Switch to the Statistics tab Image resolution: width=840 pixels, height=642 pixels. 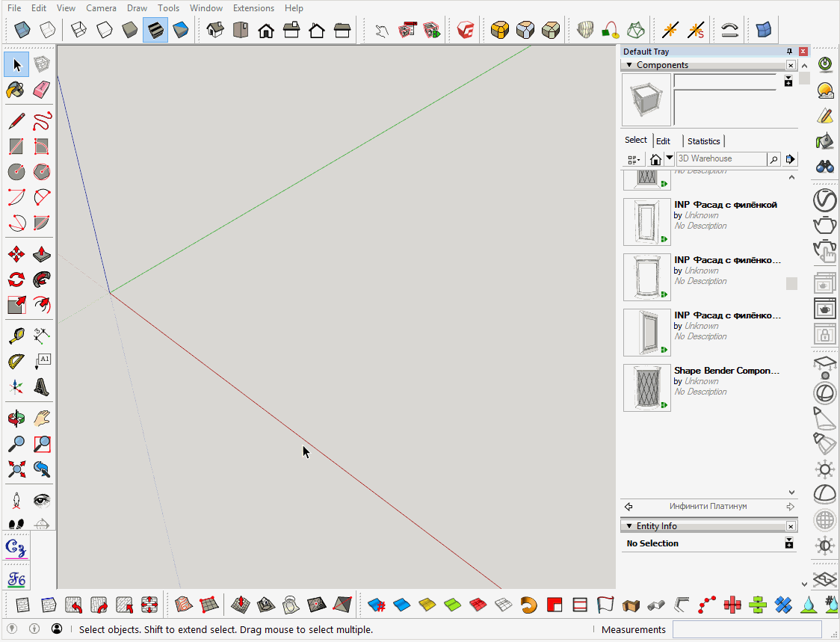pyautogui.click(x=703, y=141)
